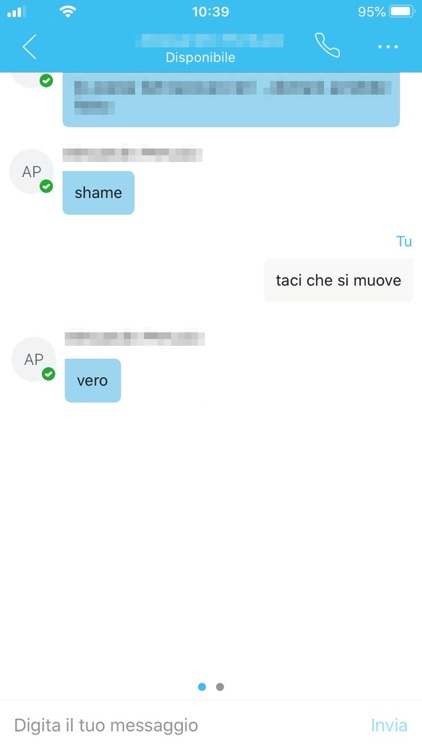Tap blurred sender name above 'vero'

pos(135,338)
